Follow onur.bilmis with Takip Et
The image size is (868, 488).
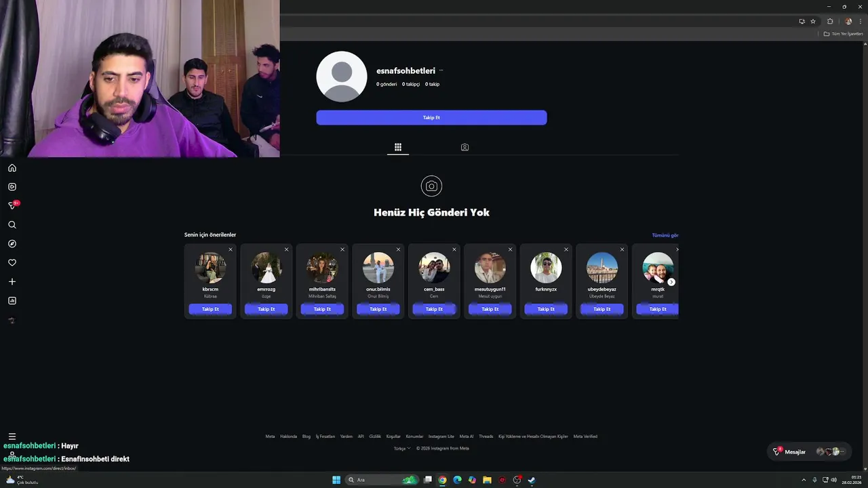coord(378,309)
